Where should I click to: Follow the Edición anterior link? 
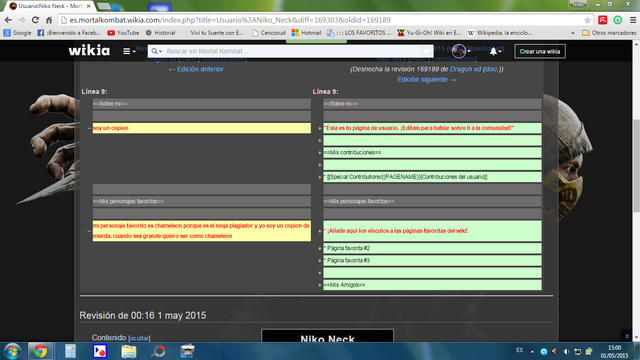tap(196, 69)
